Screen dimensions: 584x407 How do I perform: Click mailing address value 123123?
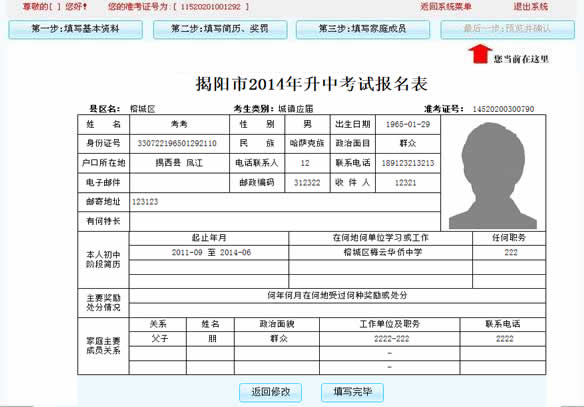tap(145, 202)
